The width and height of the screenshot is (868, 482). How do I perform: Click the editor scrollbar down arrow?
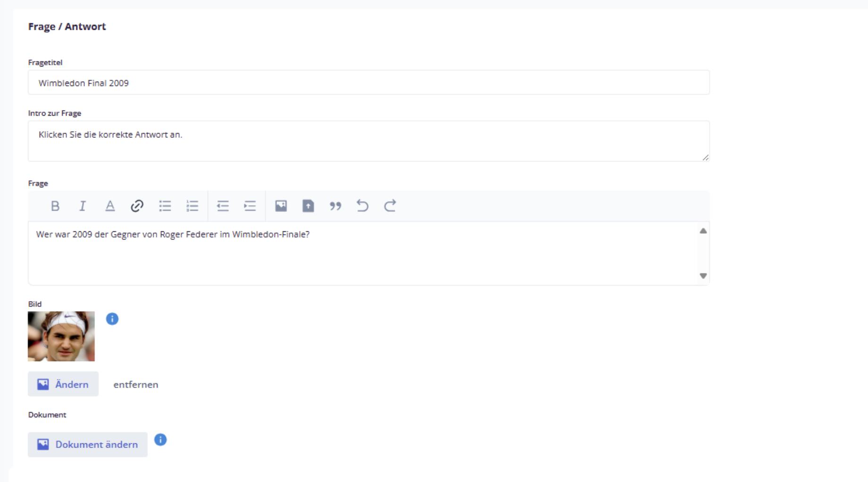[x=703, y=276]
